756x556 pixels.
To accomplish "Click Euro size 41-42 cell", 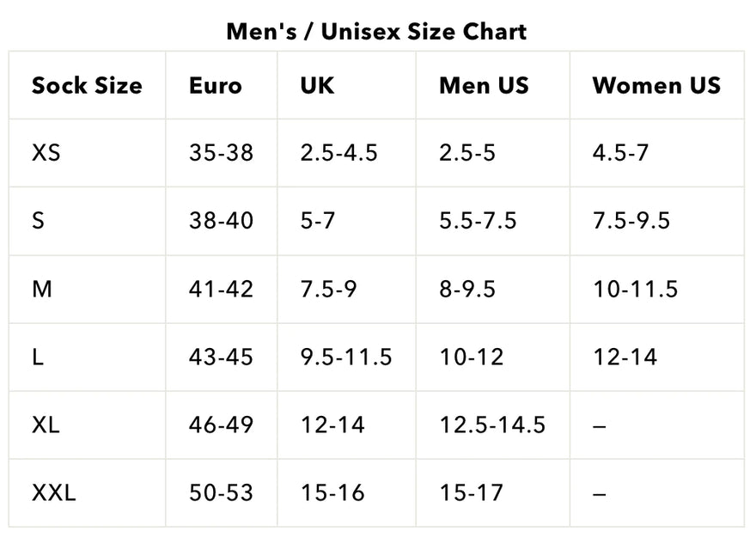I will tap(222, 289).
